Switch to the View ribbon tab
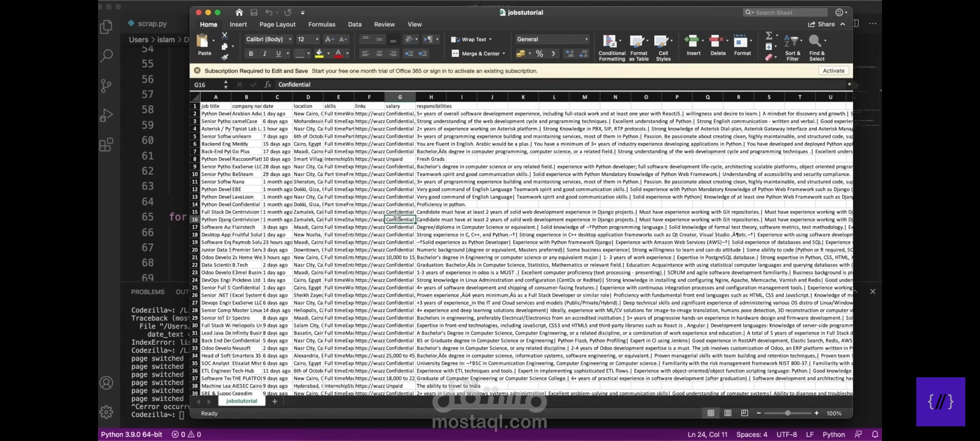 pos(414,24)
